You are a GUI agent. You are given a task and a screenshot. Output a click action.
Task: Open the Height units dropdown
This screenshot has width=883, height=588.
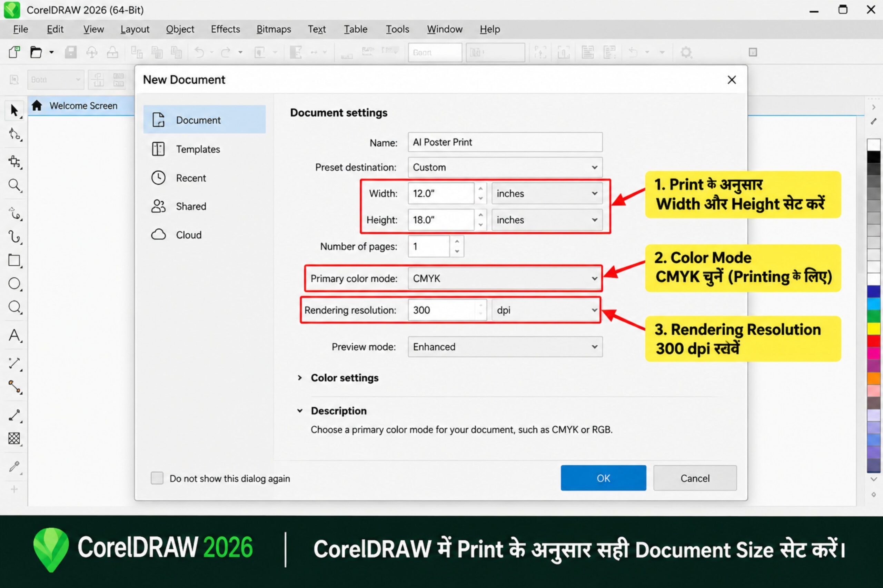(547, 220)
